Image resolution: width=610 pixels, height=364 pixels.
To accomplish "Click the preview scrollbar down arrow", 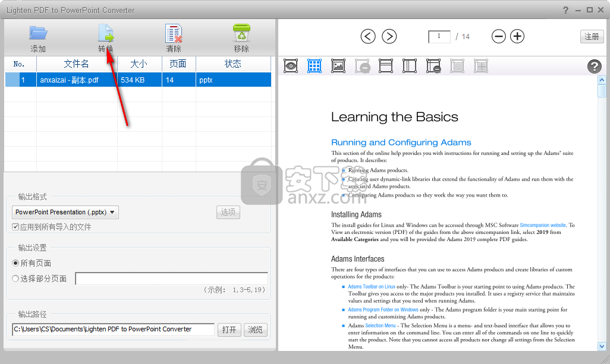I will coord(602,346).
